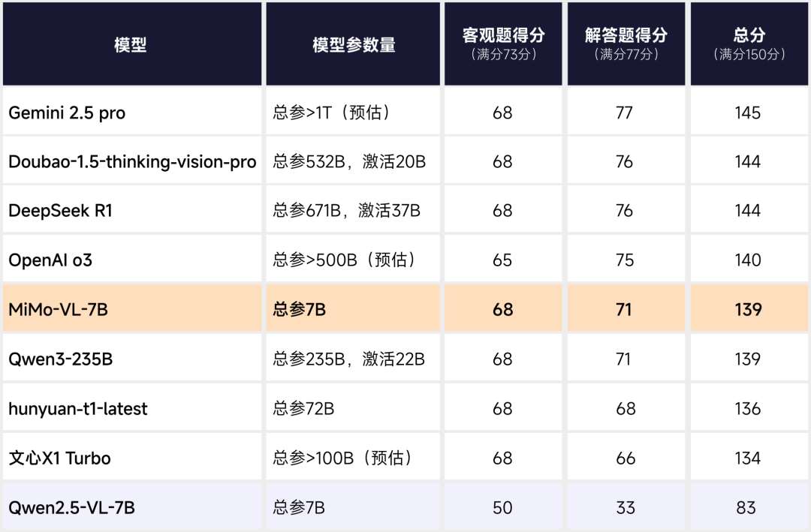The height and width of the screenshot is (532, 811).
Task: Select the highlighted MiMo-VL-7B model cell
Action: pos(132,308)
